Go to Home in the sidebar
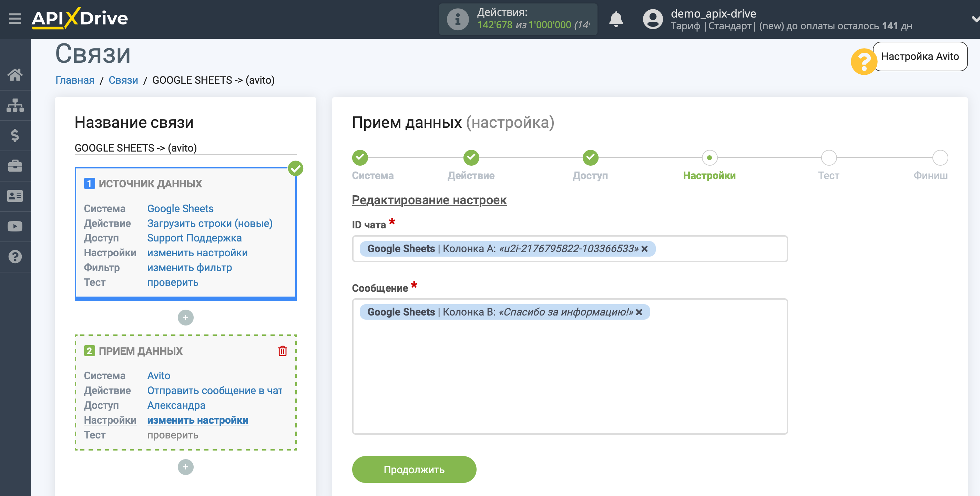The width and height of the screenshot is (980, 496). [x=15, y=74]
